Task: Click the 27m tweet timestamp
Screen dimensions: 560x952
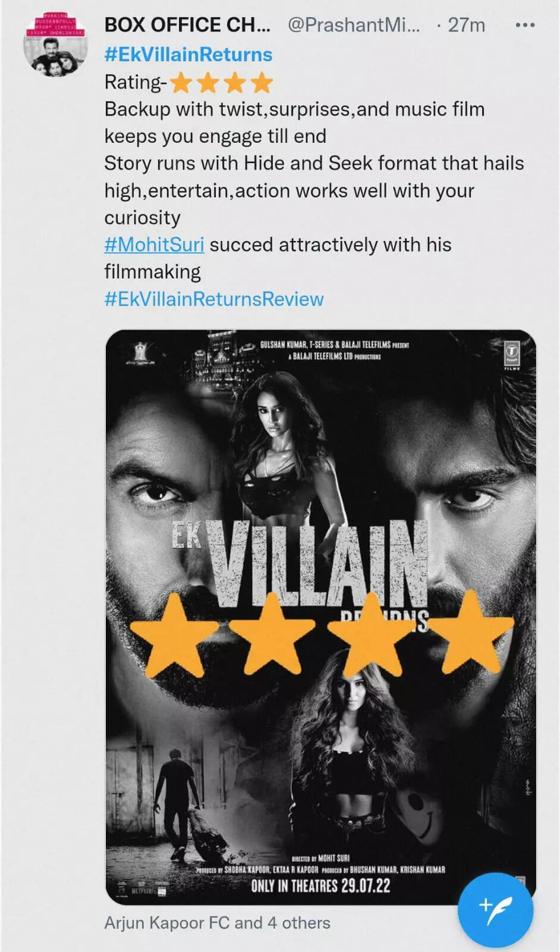Action: pos(466,25)
